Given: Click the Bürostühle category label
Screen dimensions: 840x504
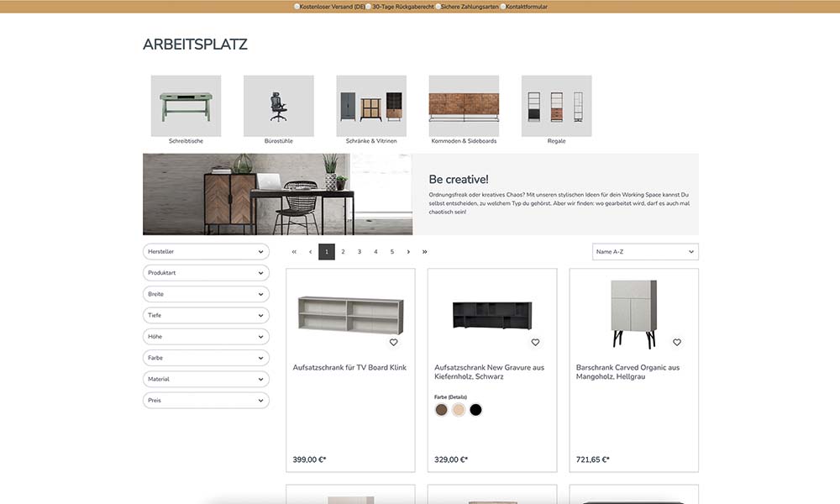Looking at the screenshot, I should [x=279, y=141].
